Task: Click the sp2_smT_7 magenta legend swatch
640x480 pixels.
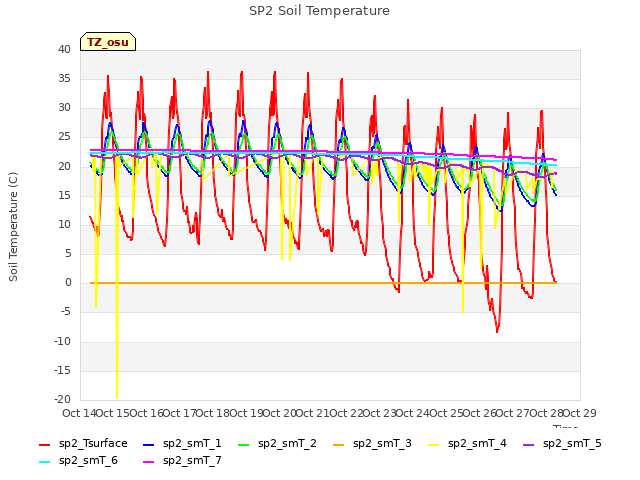Action: 149,462
